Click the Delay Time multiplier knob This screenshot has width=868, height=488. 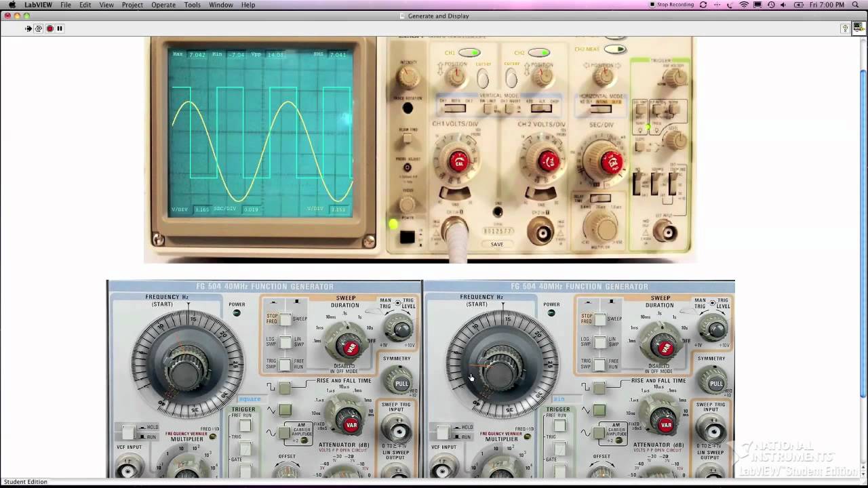(x=600, y=226)
